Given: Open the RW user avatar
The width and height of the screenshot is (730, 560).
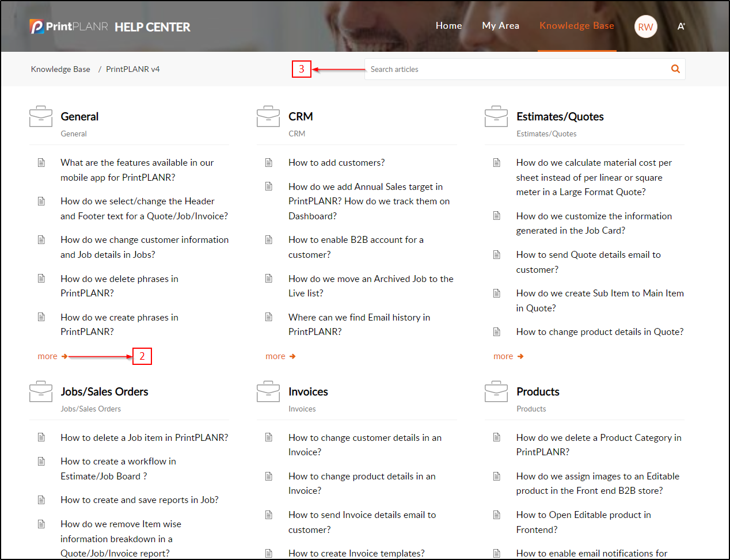Looking at the screenshot, I should pyautogui.click(x=645, y=26).
